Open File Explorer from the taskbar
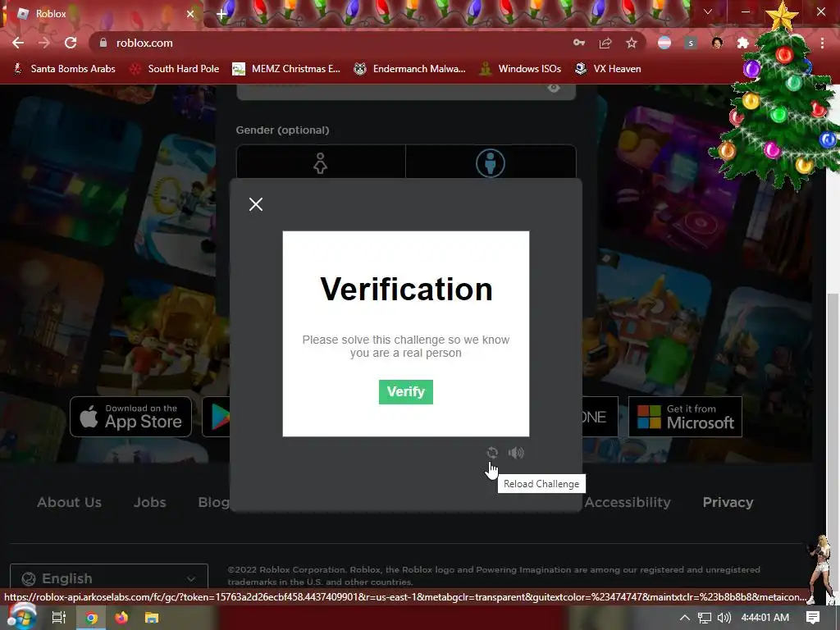The width and height of the screenshot is (840, 630). [152, 618]
